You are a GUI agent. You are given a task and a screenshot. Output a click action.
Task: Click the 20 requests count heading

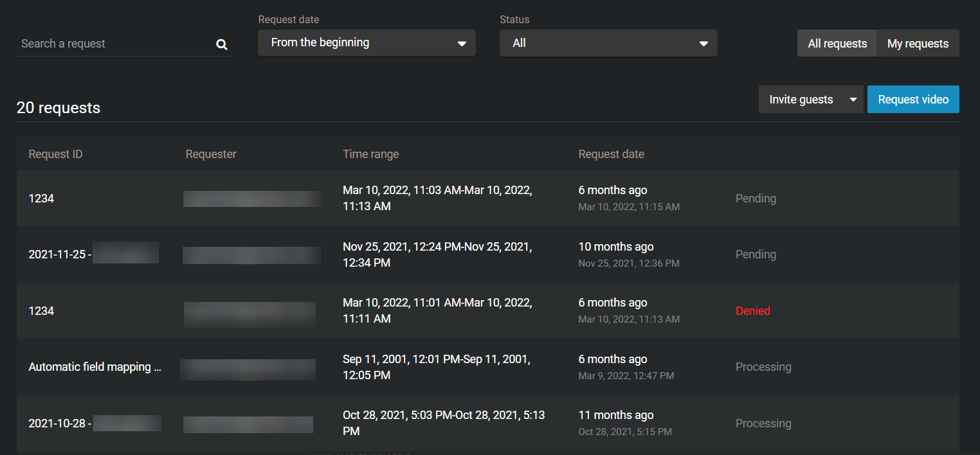point(59,108)
